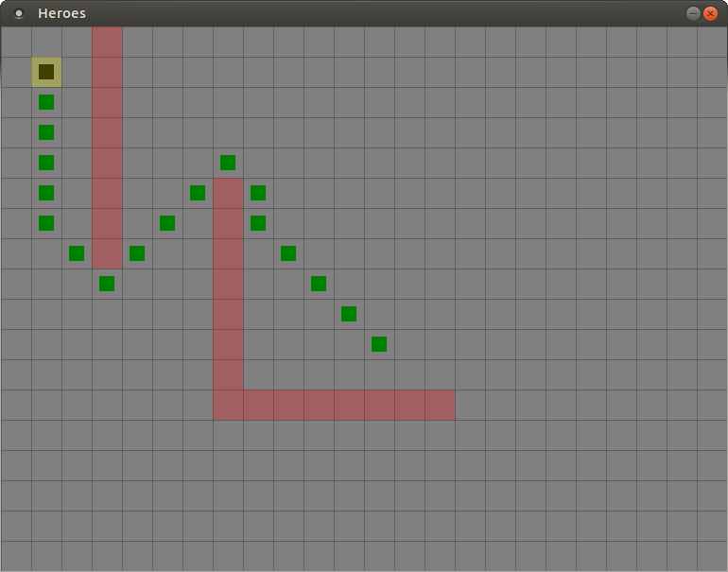The width and height of the screenshot is (728, 572).
Task: Click the top red tile of the L-shaped wall
Action: (x=228, y=193)
